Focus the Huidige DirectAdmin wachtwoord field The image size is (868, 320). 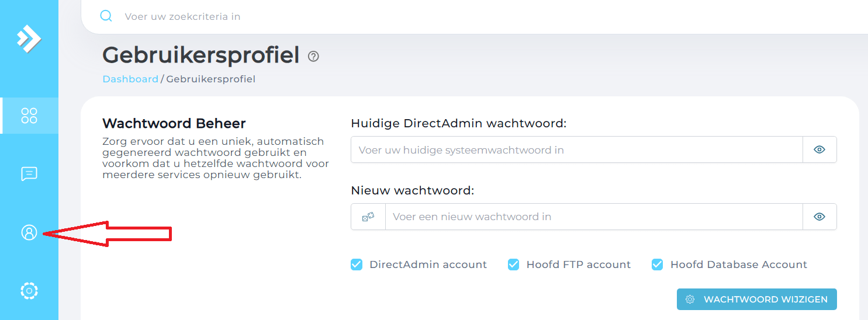point(577,149)
